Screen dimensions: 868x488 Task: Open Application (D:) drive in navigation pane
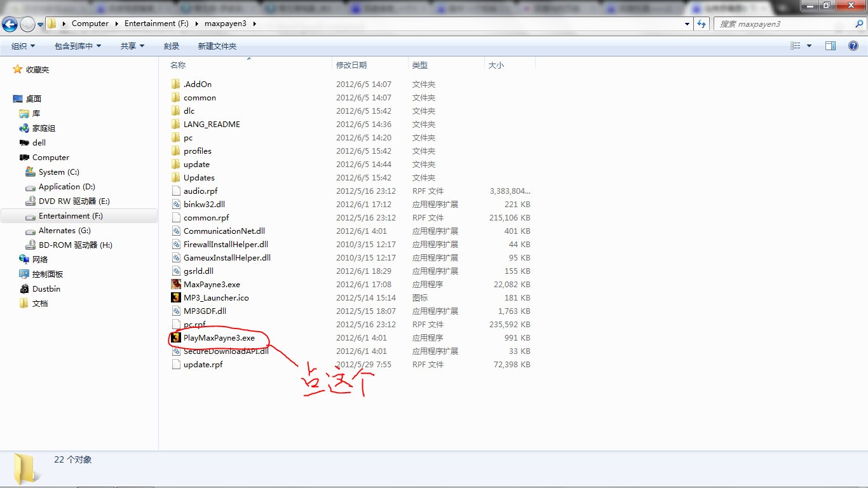pyautogui.click(x=67, y=187)
